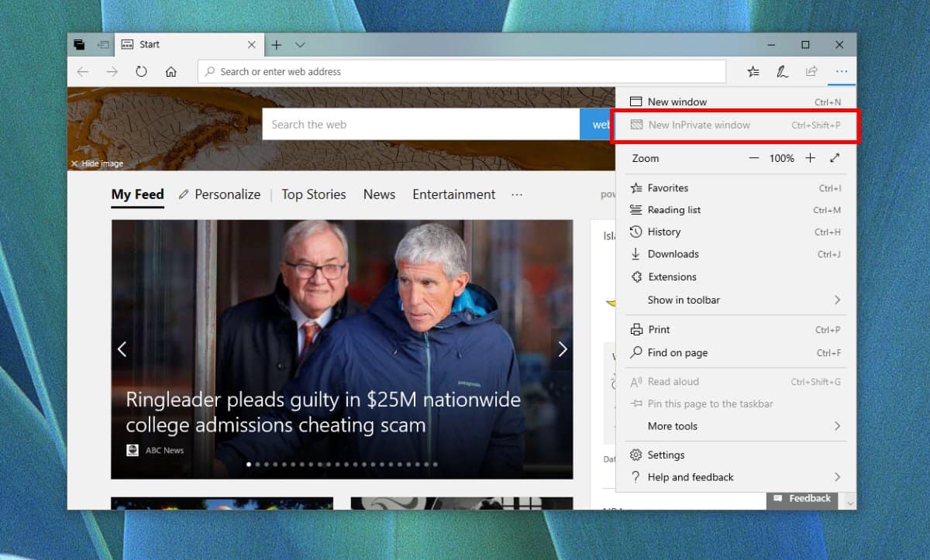Viewport: 930px width, 560px height.
Task: Open the Favorites hub star icon in toolbar
Action: pos(753,71)
